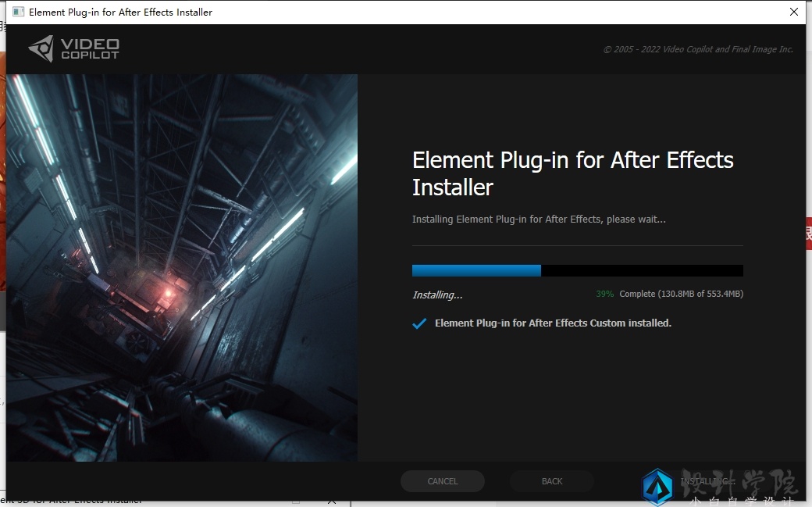Click the Video Copilot logo
Viewport: 812px width, 507px height.
[73, 48]
